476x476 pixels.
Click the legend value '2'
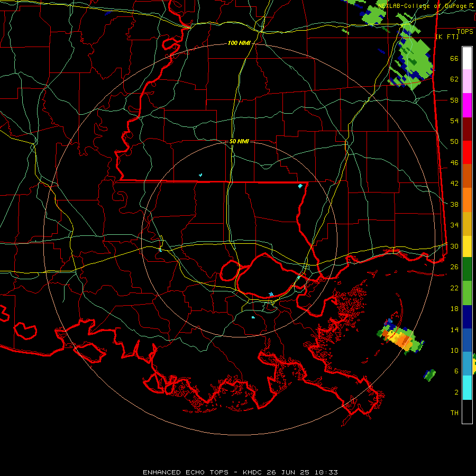click(456, 392)
